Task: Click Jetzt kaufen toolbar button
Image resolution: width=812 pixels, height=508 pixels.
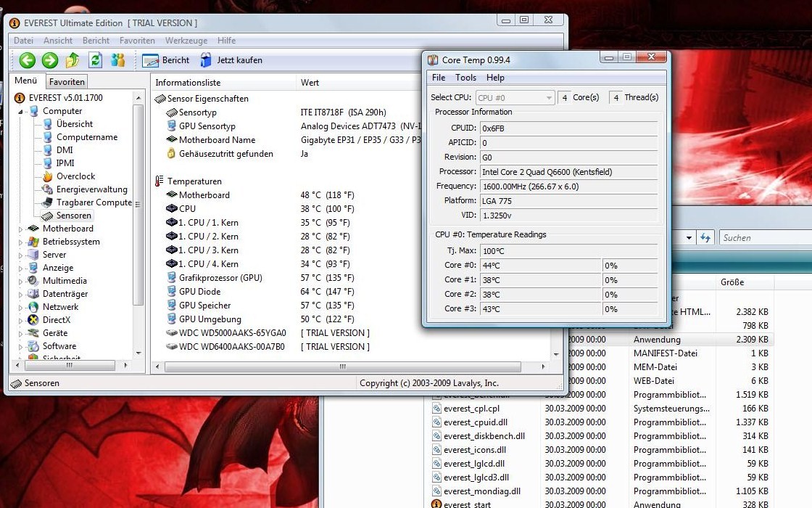Action: pos(231,60)
